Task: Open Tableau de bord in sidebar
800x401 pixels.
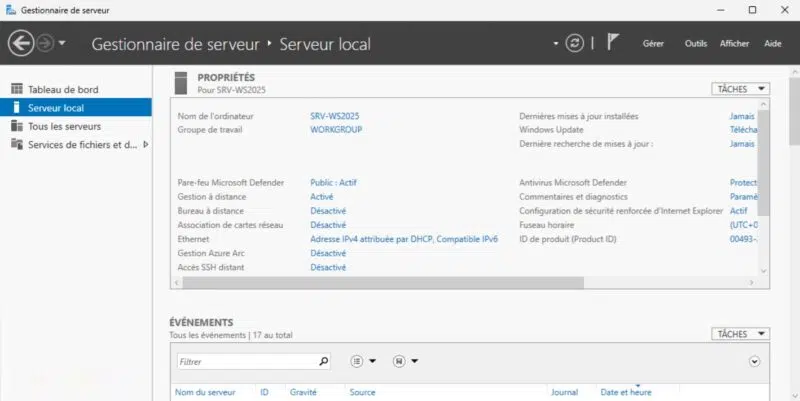Action: click(62, 89)
